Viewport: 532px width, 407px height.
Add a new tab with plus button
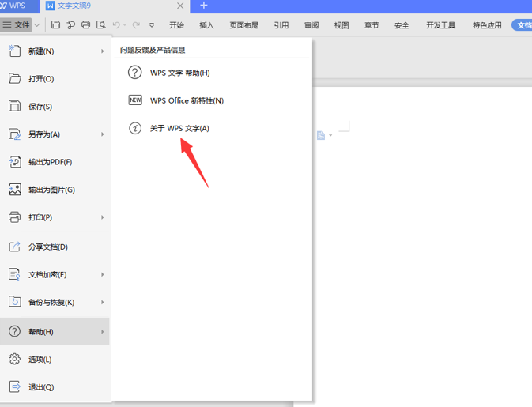click(x=204, y=6)
